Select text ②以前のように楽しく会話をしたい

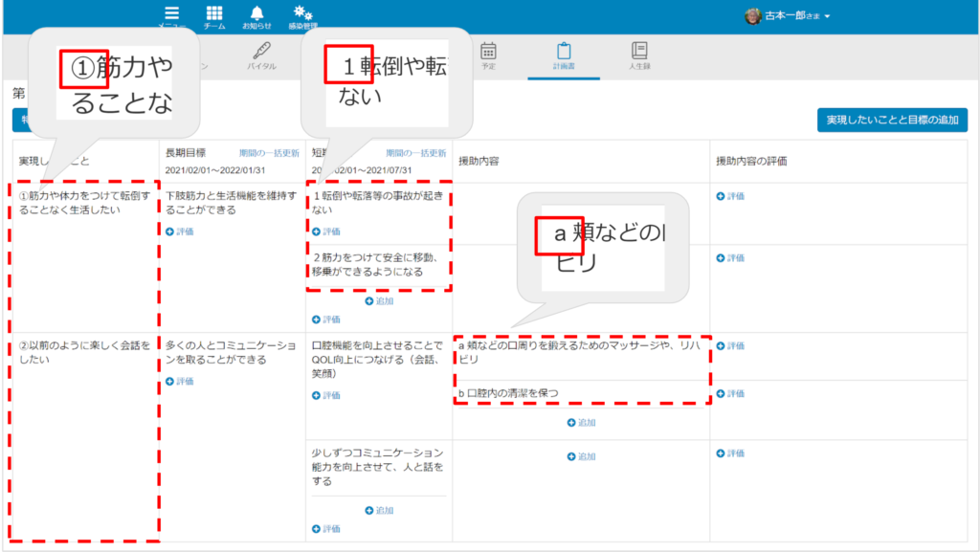pos(84,352)
